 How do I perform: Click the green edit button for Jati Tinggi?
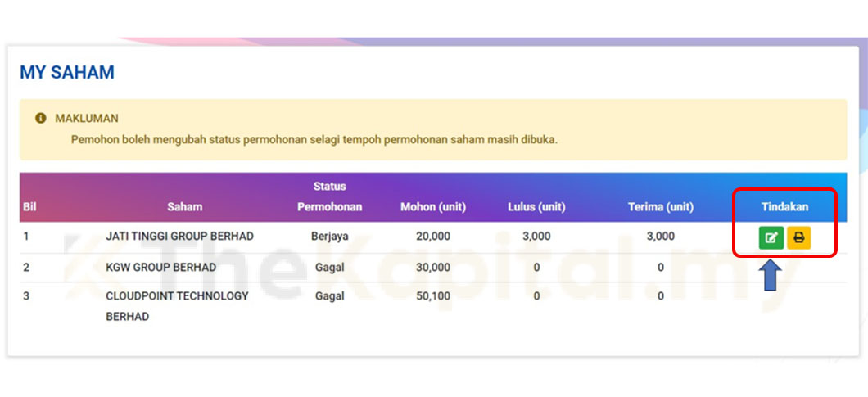(771, 238)
